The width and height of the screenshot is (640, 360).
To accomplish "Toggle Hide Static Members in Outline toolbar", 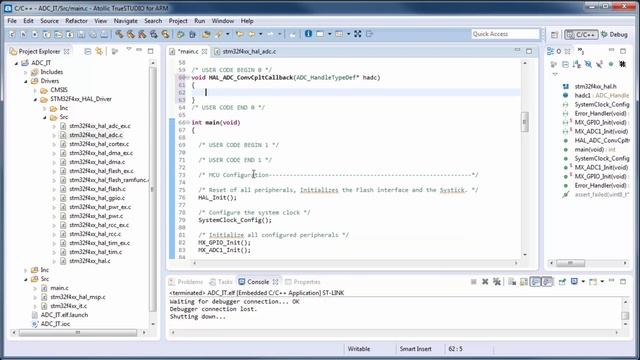I will 599,64.
